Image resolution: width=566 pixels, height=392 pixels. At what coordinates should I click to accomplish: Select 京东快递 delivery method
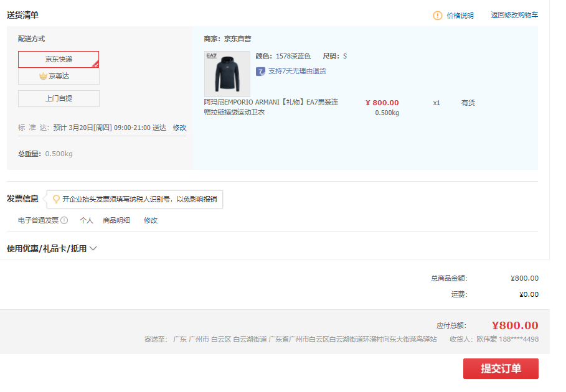59,59
